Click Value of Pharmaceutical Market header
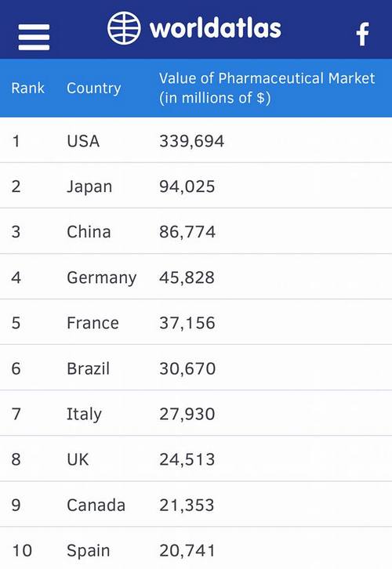The image size is (392, 569). tap(267, 89)
